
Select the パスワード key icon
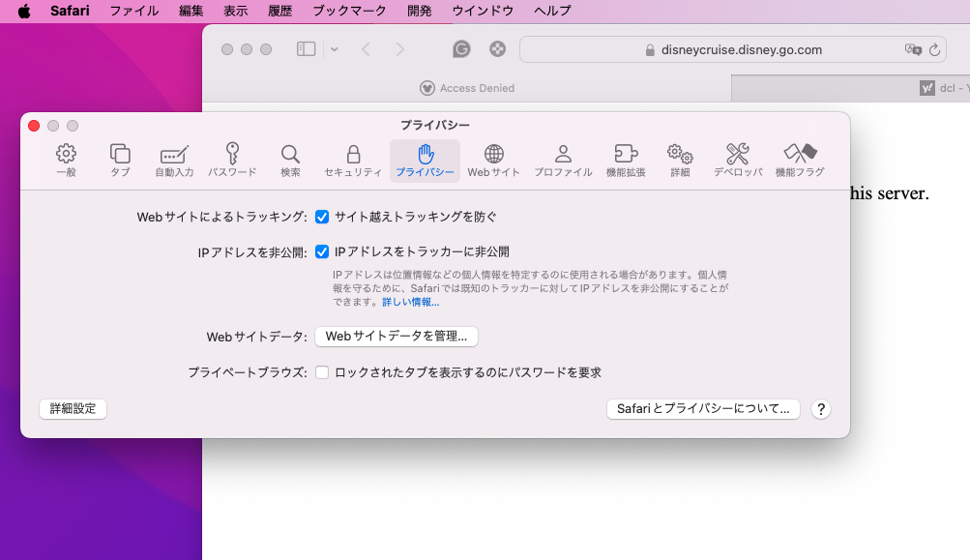pos(232,161)
